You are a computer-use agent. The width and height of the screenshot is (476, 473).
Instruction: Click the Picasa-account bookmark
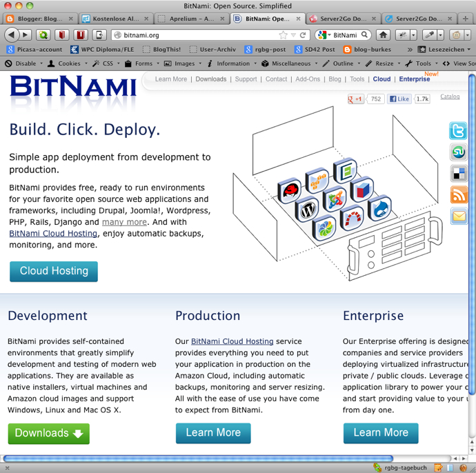(x=35, y=50)
